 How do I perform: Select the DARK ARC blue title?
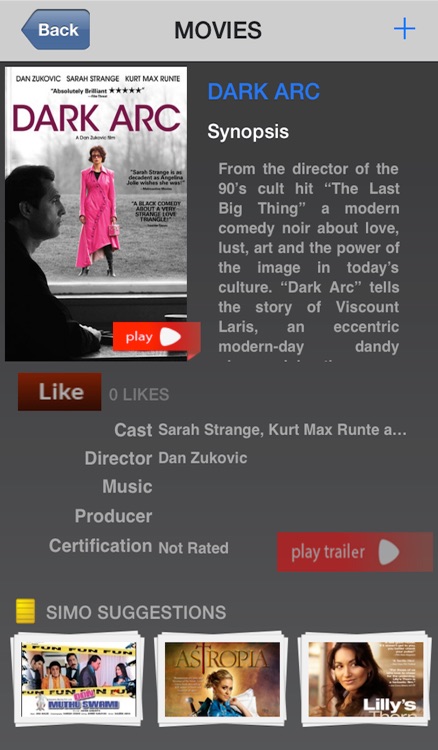263,91
